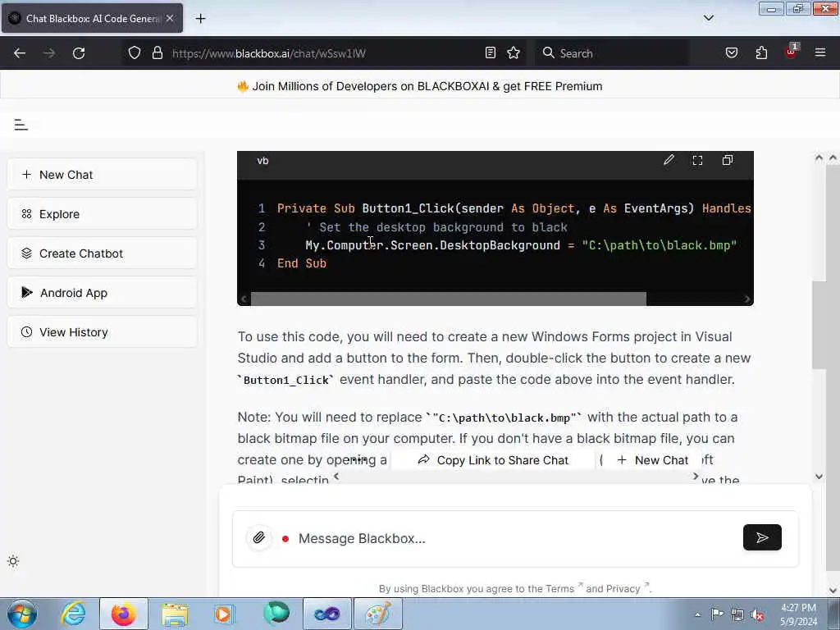This screenshot has width=840, height=630.
Task: Toggle light/dark theme sun icon
Action: pos(13,561)
